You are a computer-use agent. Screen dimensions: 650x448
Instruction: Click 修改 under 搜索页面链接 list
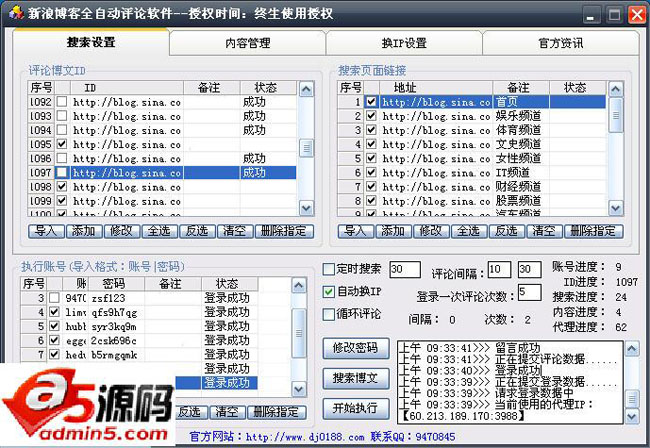tap(431, 231)
